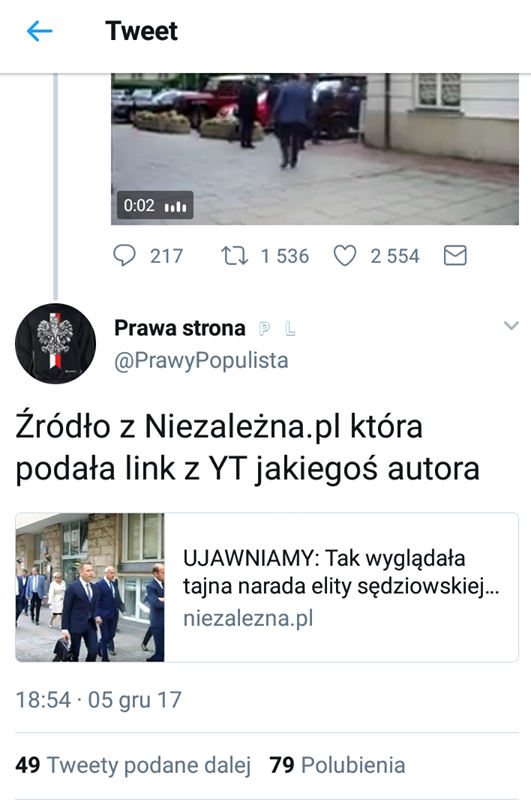The image size is (531, 801).
Task: Open tweet timestamp 18:54 05 gru 17
Action: (99, 700)
